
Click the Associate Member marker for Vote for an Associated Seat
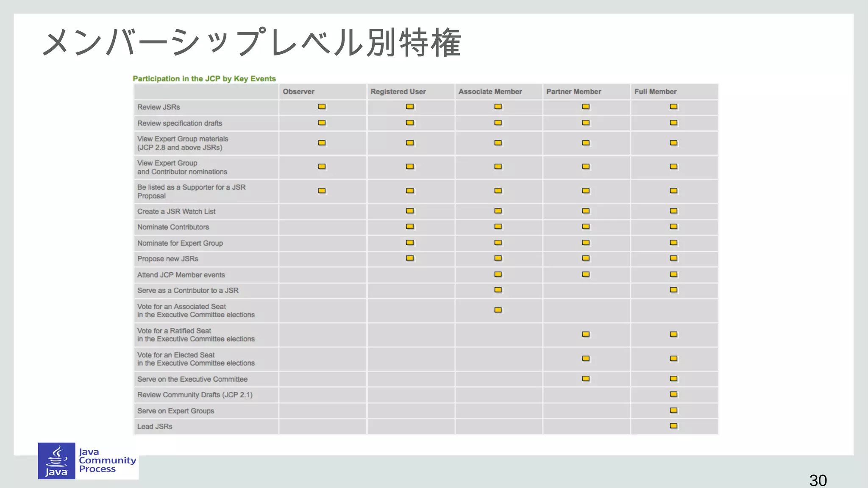point(498,310)
